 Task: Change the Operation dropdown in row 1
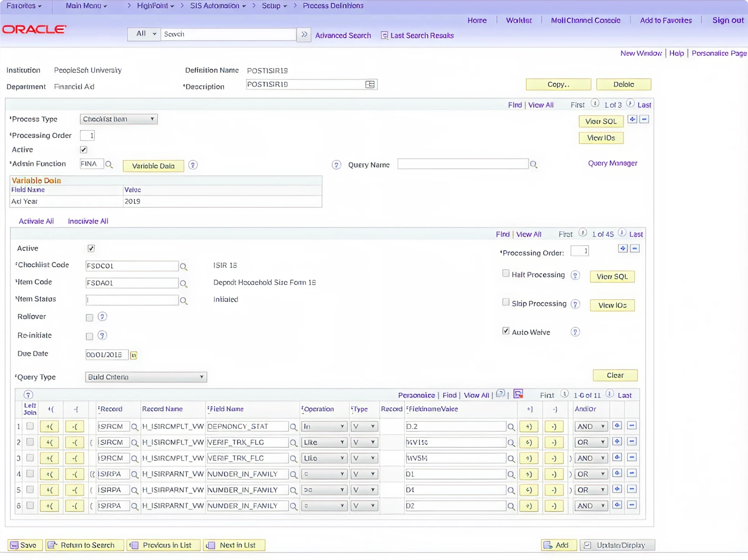[x=324, y=426]
